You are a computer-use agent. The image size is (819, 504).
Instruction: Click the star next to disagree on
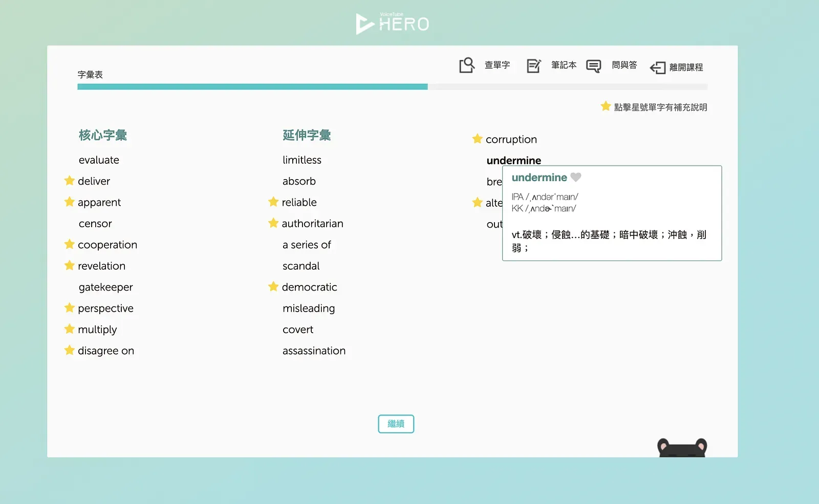(x=70, y=350)
